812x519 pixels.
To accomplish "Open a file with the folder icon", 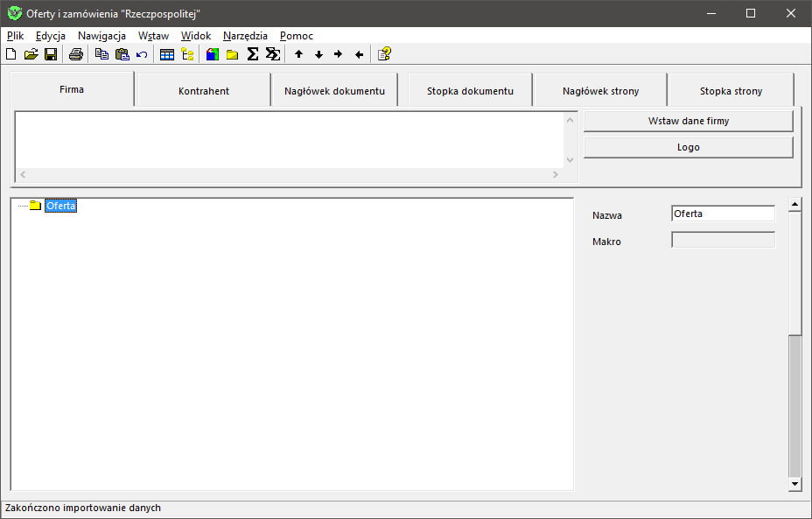I will click(x=31, y=54).
